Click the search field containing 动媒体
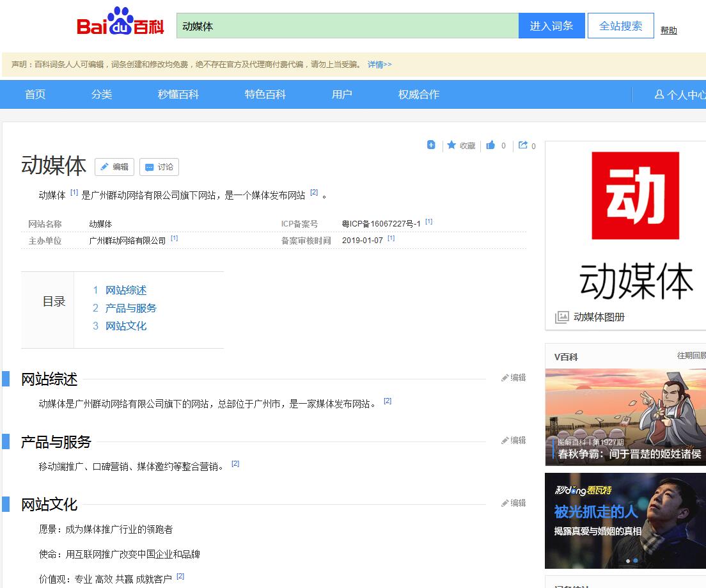 [x=348, y=26]
